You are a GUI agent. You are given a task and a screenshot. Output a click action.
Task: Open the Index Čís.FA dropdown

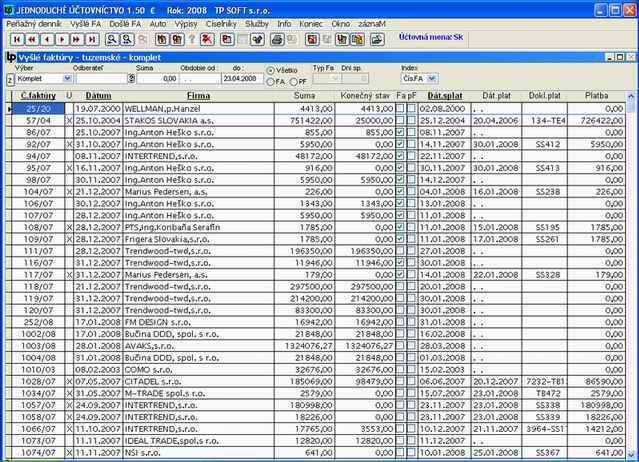click(432, 78)
